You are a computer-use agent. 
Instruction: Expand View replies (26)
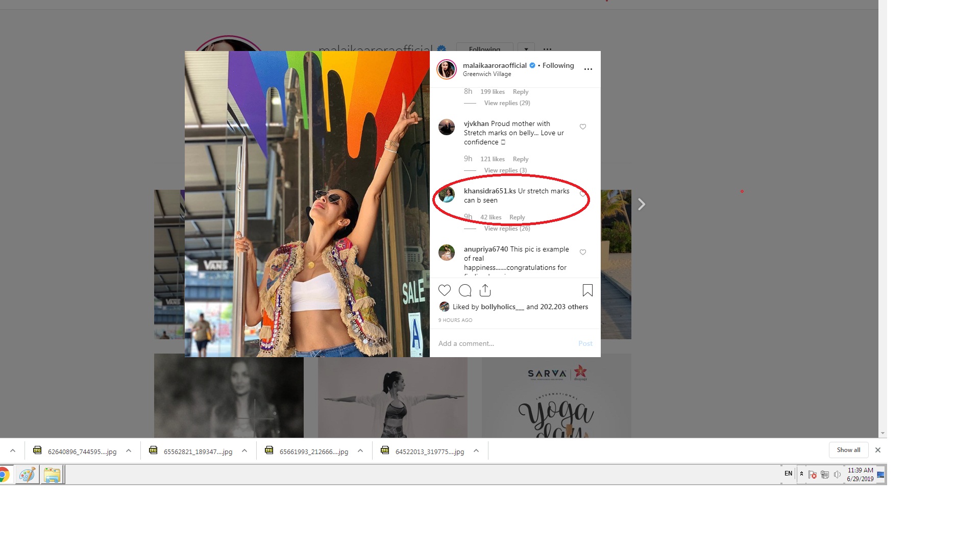pos(507,229)
